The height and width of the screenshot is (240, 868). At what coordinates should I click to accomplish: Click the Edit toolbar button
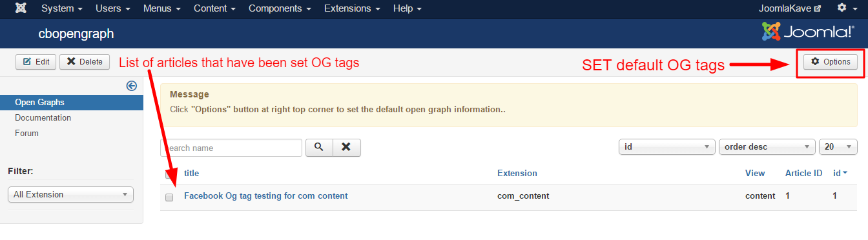(36, 62)
